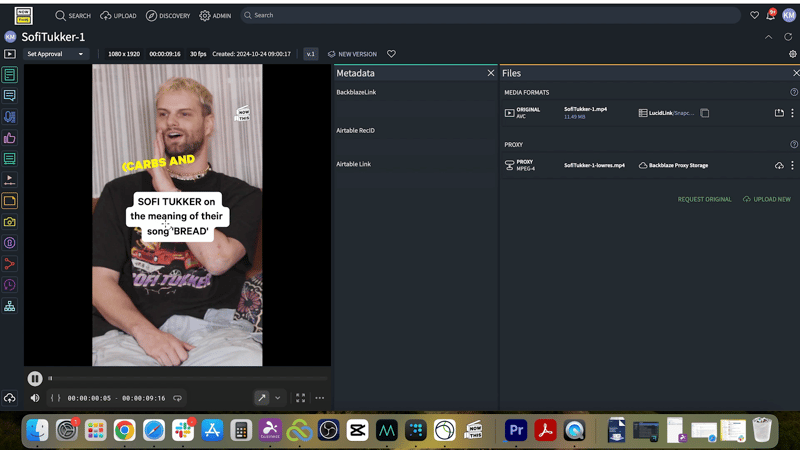This screenshot has height=450, width=800.
Task: Open the yellow camera snapshot sidebar icon
Action: coord(10,222)
